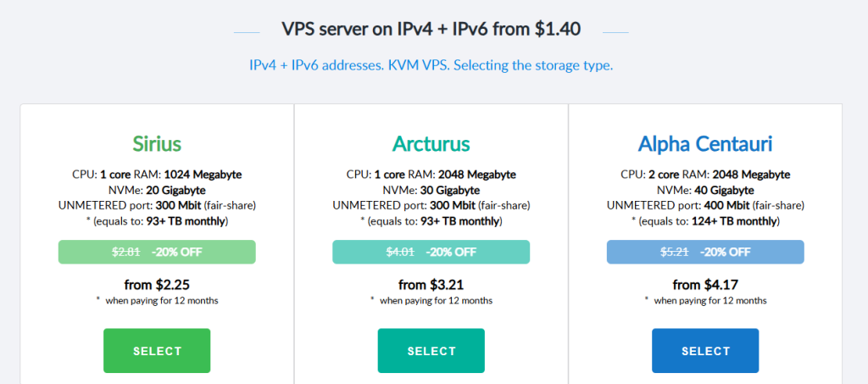Click the "124+ TB monthly" traffic note
Screen dimensions: 868x384
705,220
